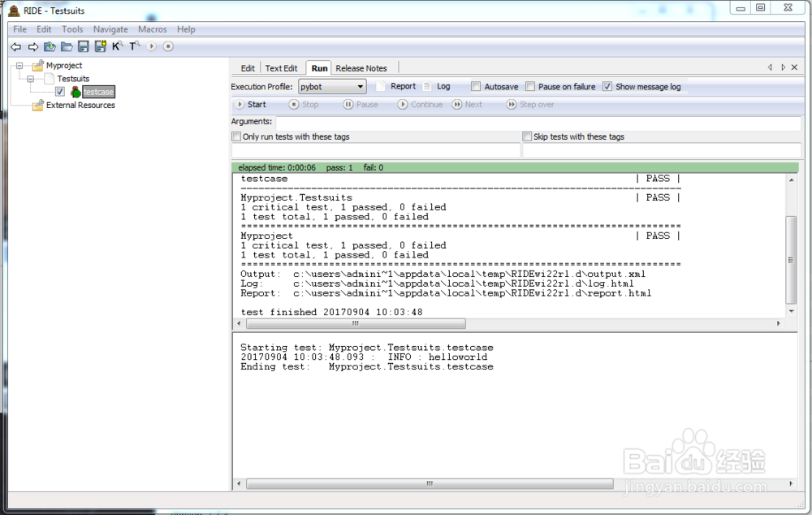Open Search Tests T icon
Viewport: 812px width, 515px height.
point(135,46)
